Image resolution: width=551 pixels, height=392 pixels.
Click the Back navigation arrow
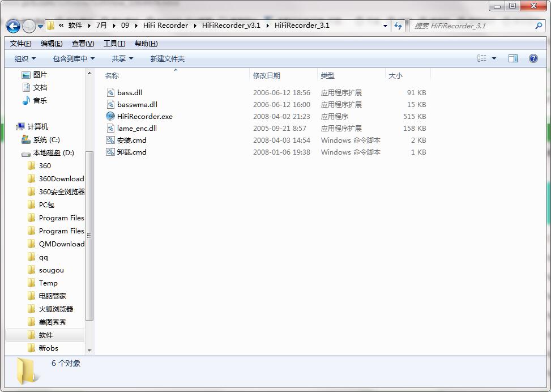pyautogui.click(x=14, y=26)
